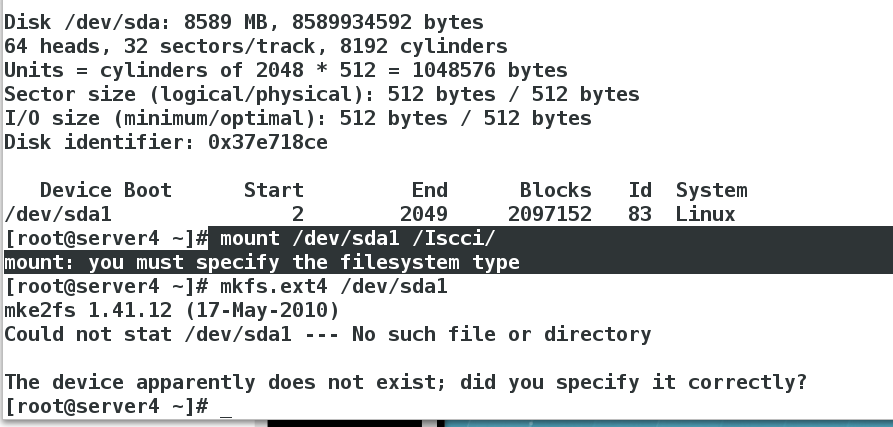Click the Blocks value 2097152
The width and height of the screenshot is (893, 427).
tap(550, 215)
